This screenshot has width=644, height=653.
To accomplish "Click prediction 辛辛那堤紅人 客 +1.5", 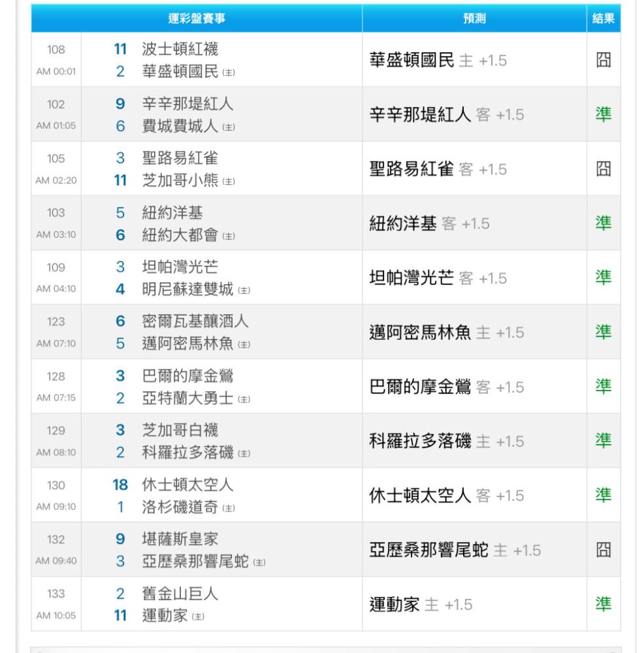I will click(447, 114).
